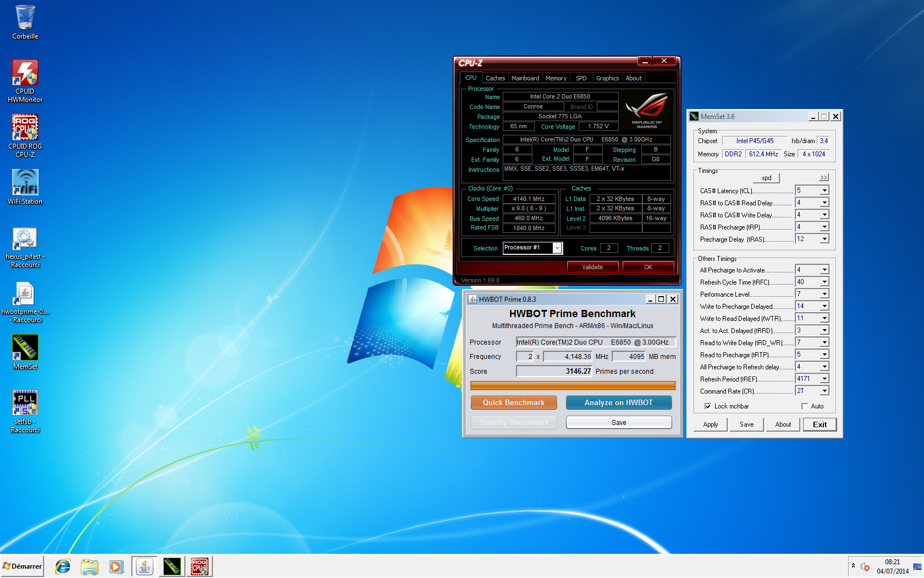Open the Corbeille recycle bin icon
Screen dimensions: 924x578
(25, 22)
